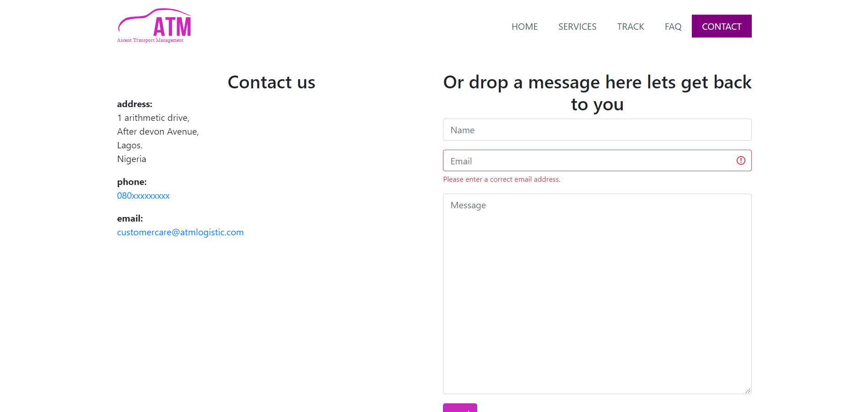Click the 080xxxxxxxxx phone number link
Screen dimensions: 868x412
click(143, 196)
